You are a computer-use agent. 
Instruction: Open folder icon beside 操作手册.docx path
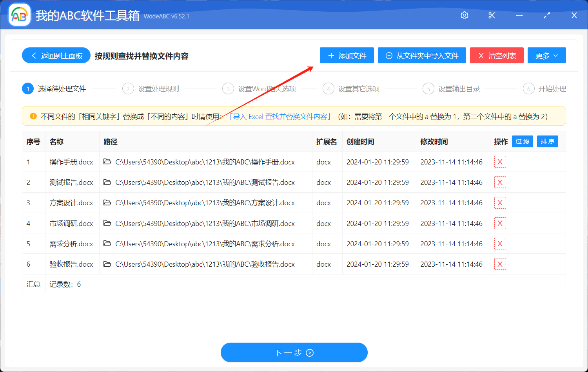[x=107, y=162]
